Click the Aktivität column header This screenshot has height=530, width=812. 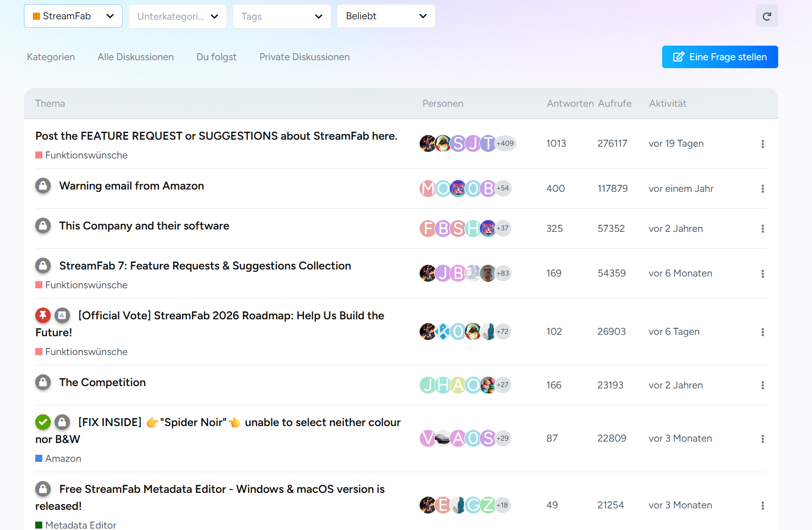pos(668,103)
